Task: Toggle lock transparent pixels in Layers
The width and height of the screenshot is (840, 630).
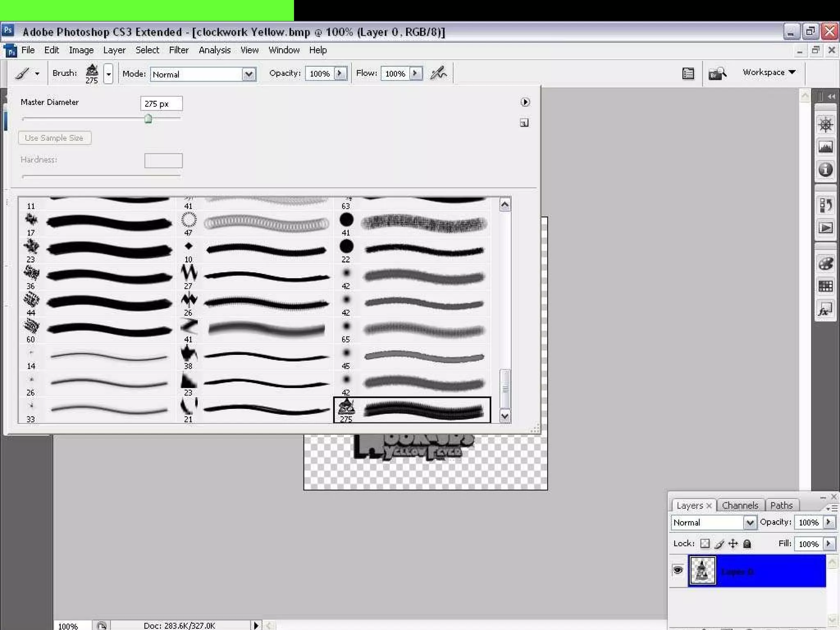Action: pos(705,543)
